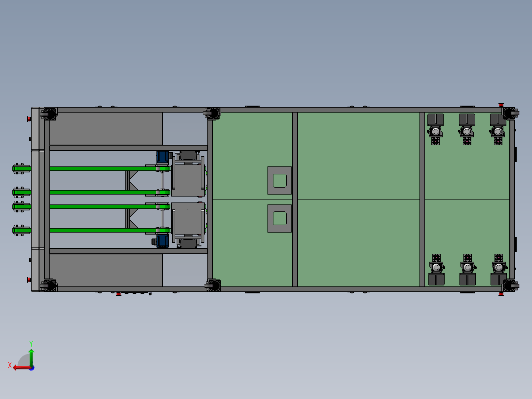Select the top-left caster wheel of the frame
Image resolution: width=532 pixels, height=399 pixels.
pyautogui.click(x=49, y=114)
